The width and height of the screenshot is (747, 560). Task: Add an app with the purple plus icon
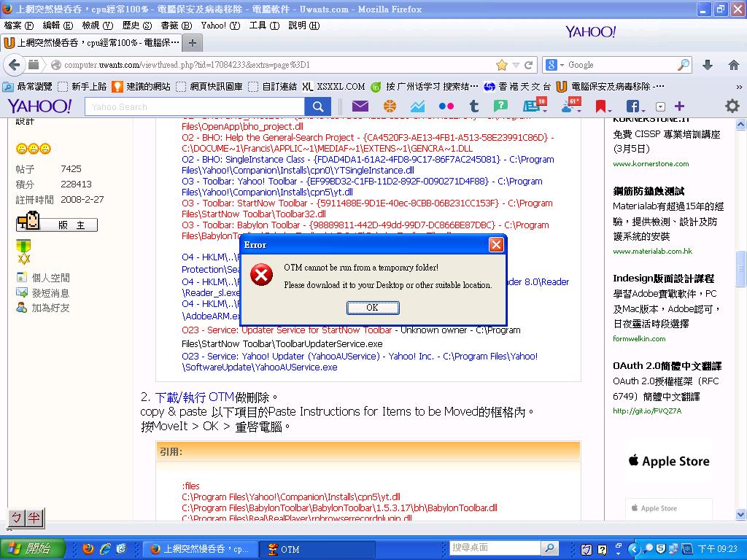pos(679,106)
